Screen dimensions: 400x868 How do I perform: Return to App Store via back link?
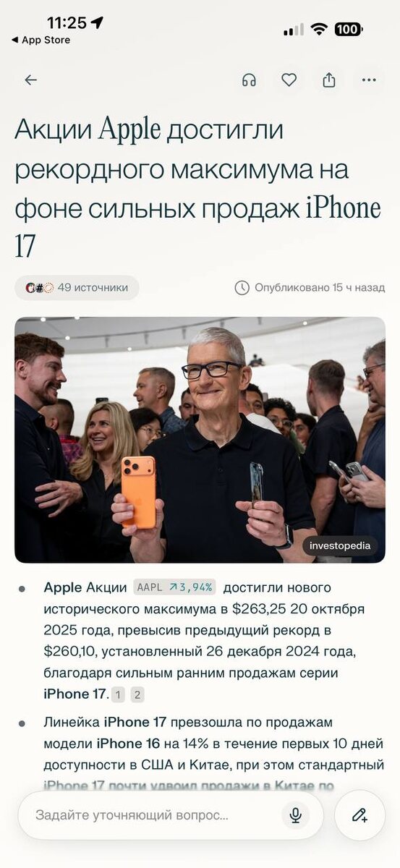41,40
